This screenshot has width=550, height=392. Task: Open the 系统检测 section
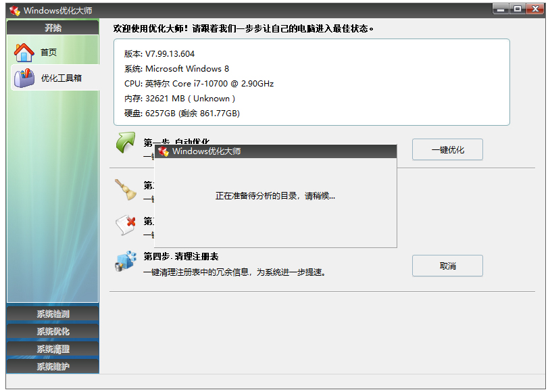pos(52,314)
